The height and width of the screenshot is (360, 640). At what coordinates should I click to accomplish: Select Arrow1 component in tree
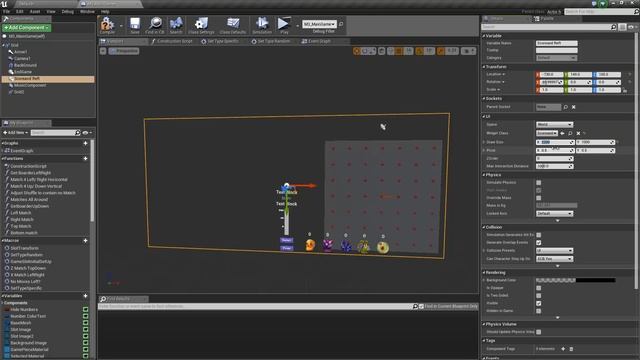pos(20,52)
